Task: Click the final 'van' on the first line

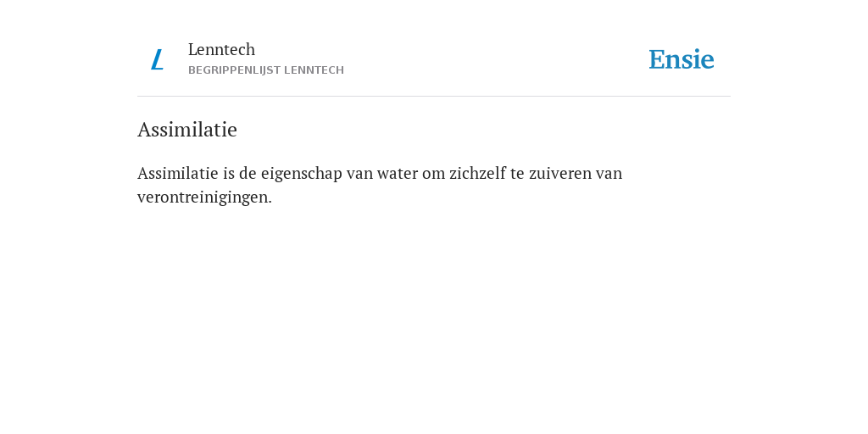Action: (609, 174)
